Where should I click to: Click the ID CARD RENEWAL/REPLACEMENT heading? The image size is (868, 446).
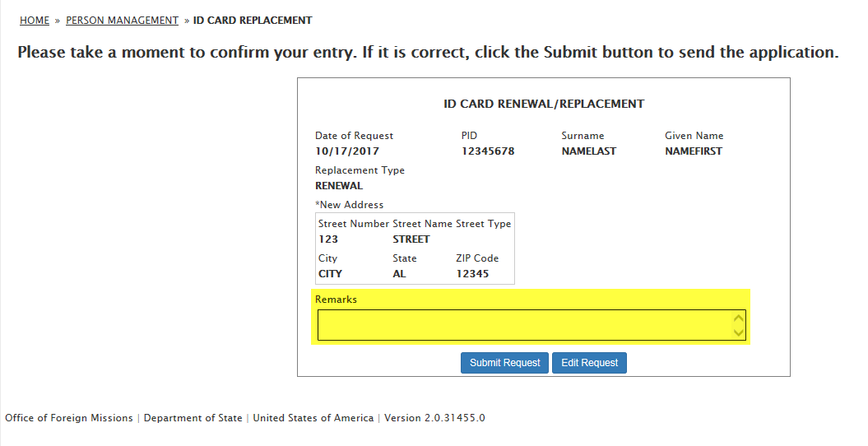(544, 105)
